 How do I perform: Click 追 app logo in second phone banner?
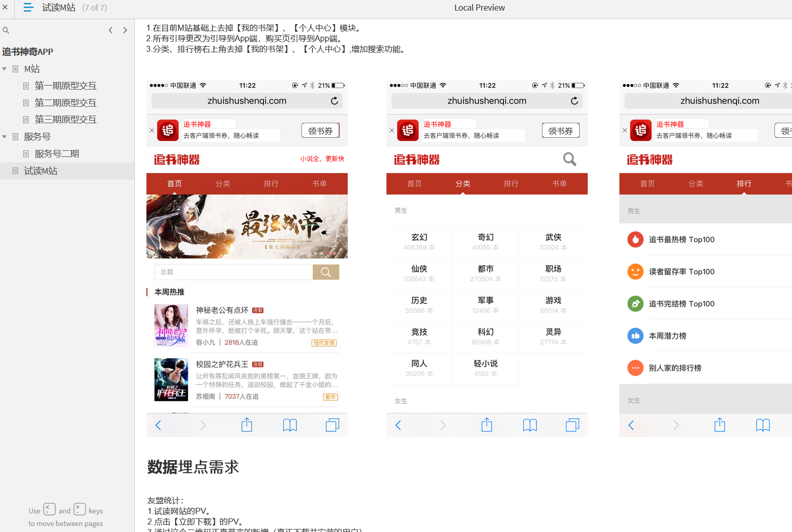[408, 130]
